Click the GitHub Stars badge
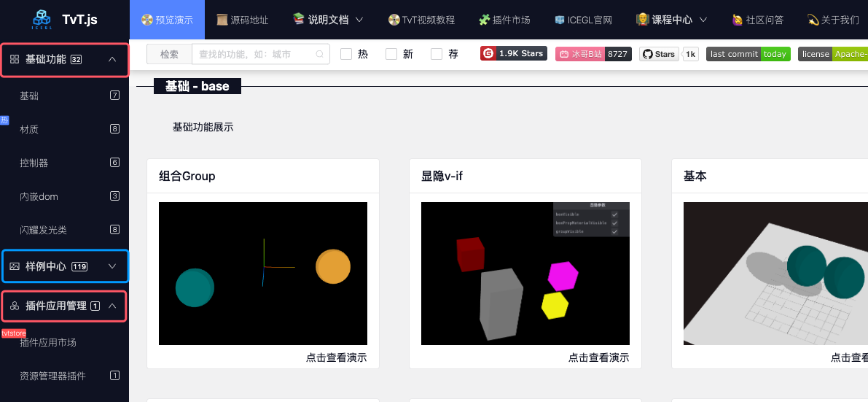The width and height of the screenshot is (868, 402). [x=669, y=54]
